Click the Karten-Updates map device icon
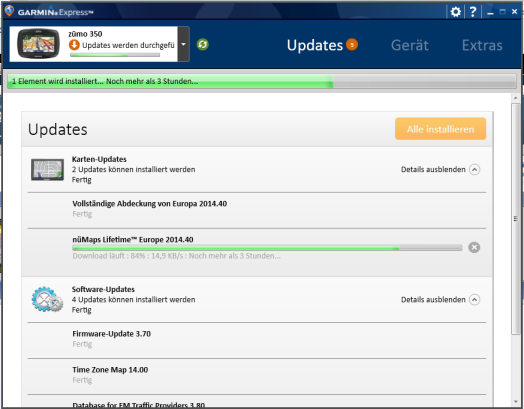This screenshot has height=409, width=524. pyautogui.click(x=47, y=169)
